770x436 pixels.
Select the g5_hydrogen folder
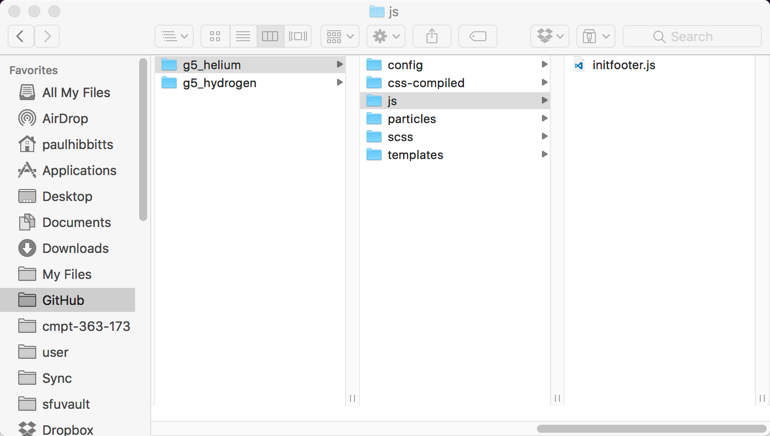[x=250, y=82]
